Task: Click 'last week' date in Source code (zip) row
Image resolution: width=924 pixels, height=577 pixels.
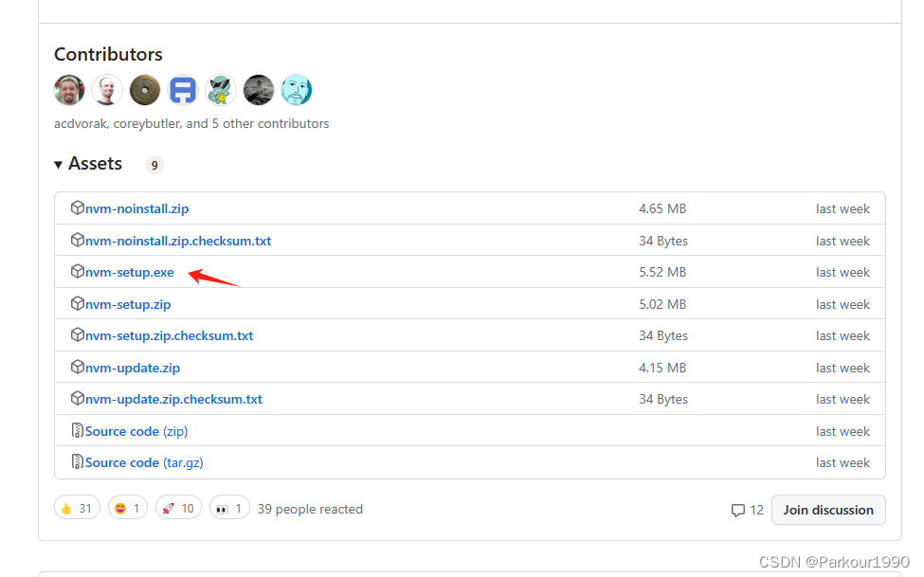Action: [x=842, y=431]
